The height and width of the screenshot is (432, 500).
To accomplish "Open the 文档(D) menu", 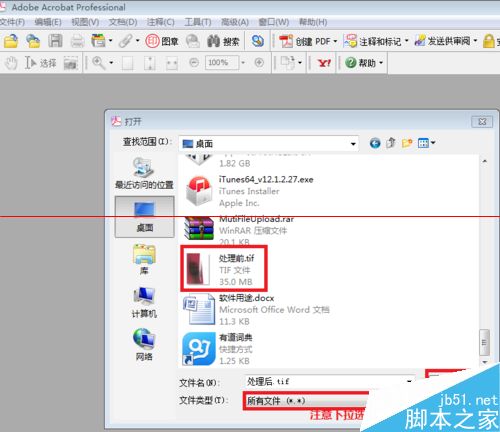I will 123,22.
